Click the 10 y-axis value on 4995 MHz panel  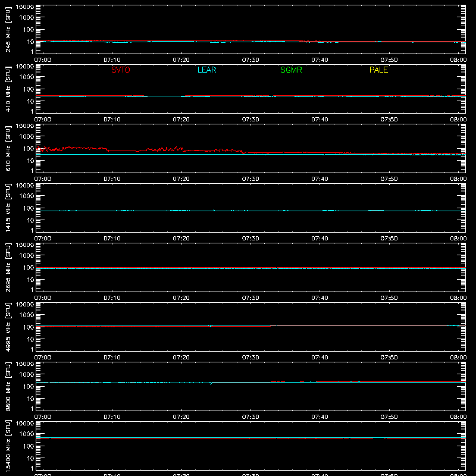click(x=30, y=339)
